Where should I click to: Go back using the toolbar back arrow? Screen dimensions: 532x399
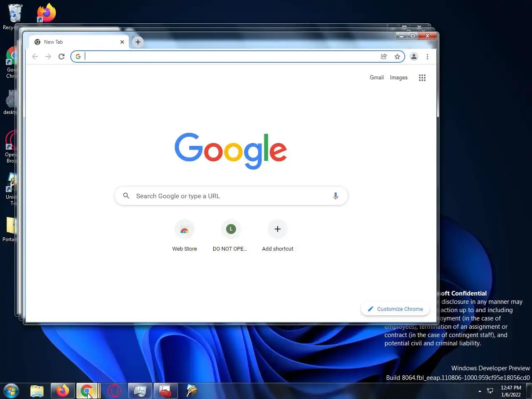35,57
